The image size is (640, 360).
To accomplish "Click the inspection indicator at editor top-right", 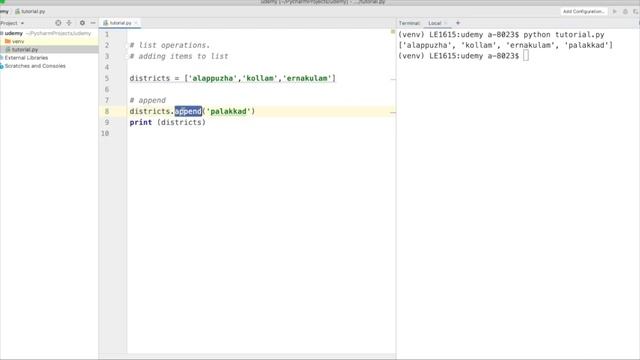I will [x=393, y=31].
